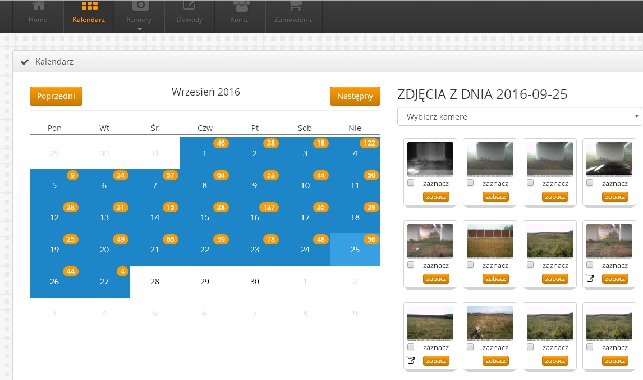Select day 10 in the calendar
Viewport: 643px width, 380px height.
pyautogui.click(x=305, y=185)
